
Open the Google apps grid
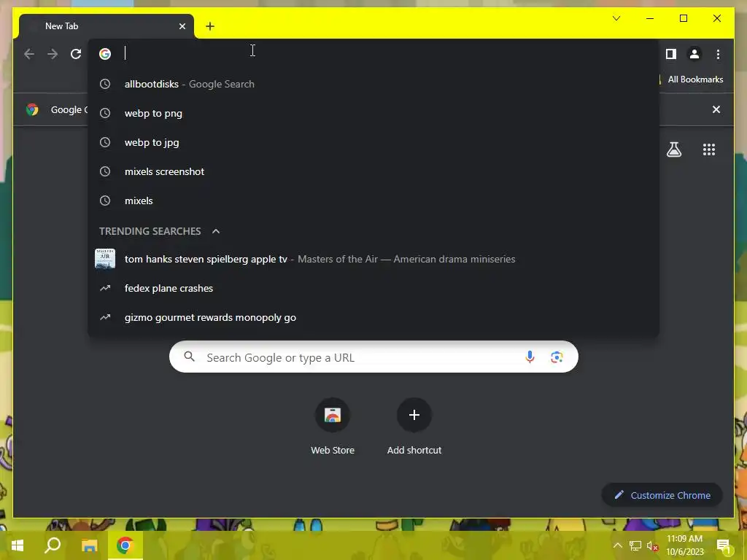point(709,149)
